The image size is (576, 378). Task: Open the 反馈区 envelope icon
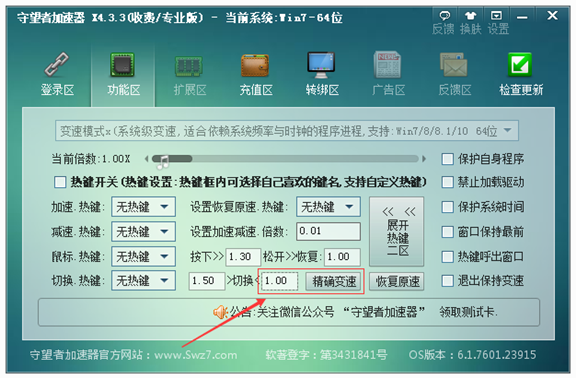(454, 65)
